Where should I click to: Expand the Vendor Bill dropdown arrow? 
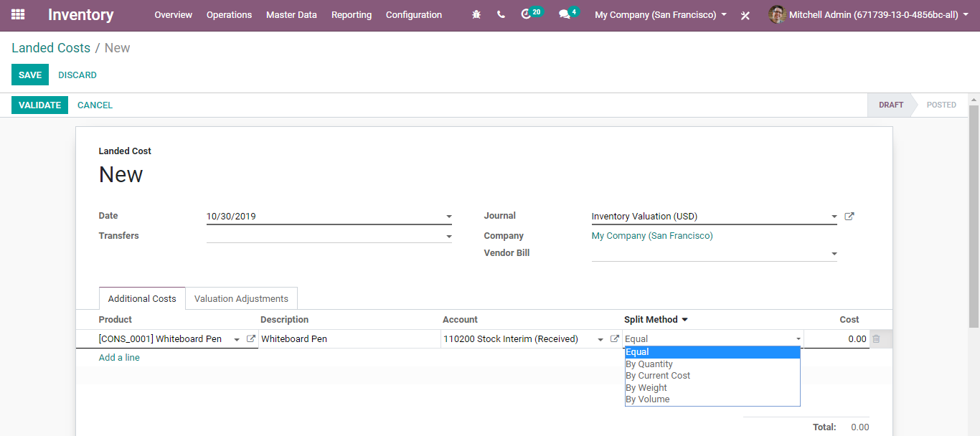834,254
